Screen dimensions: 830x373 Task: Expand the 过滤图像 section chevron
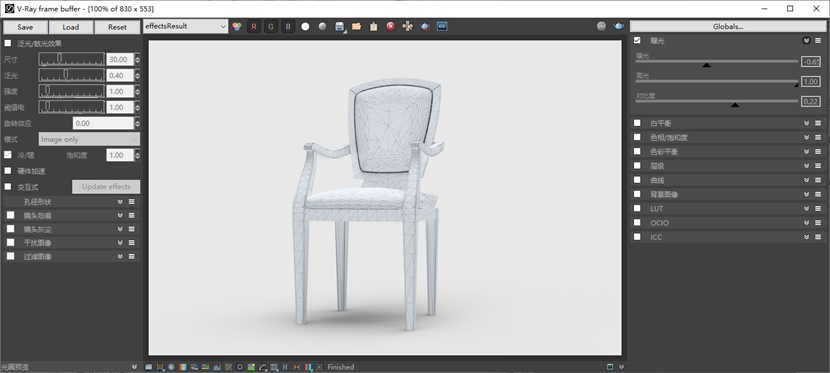click(x=120, y=257)
